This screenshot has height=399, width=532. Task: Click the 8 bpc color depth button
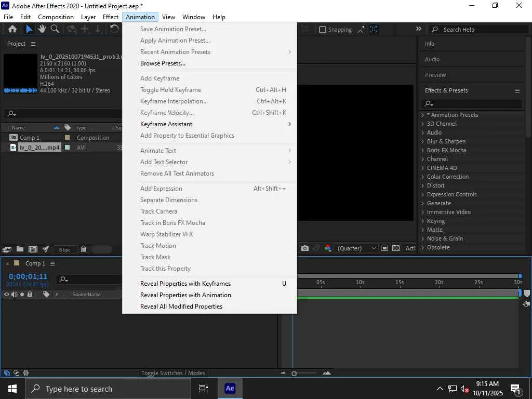click(x=64, y=250)
